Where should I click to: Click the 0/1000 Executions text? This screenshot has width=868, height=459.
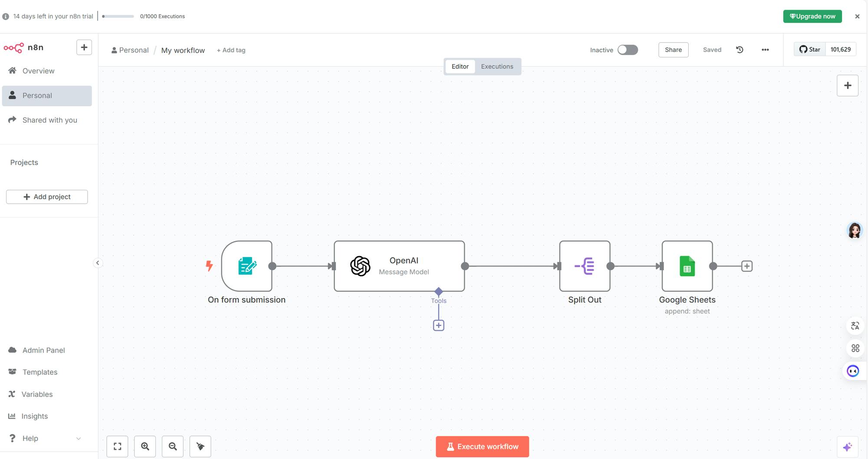[x=162, y=17]
